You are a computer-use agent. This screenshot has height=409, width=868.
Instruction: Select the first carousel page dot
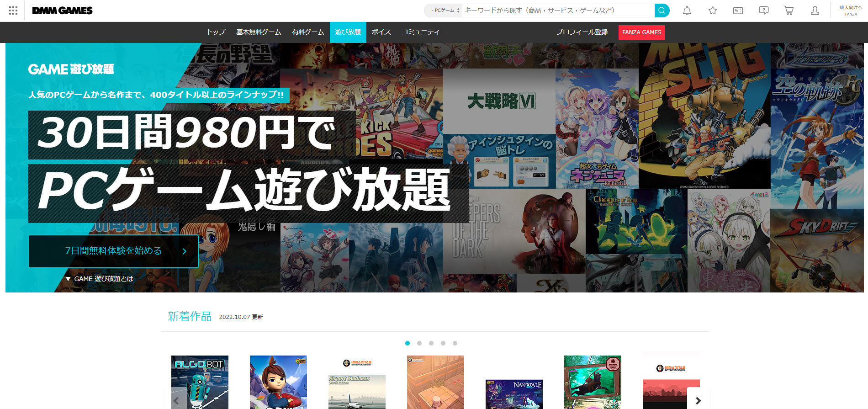(408, 343)
